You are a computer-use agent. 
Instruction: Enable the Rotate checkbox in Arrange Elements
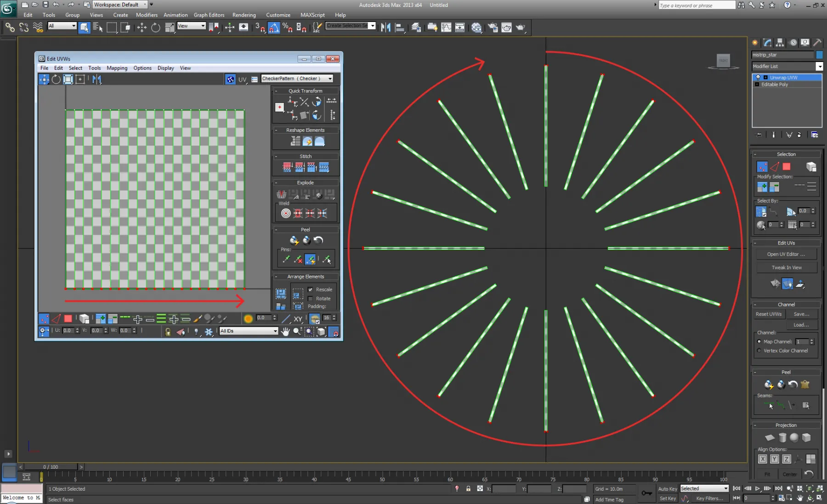click(311, 299)
